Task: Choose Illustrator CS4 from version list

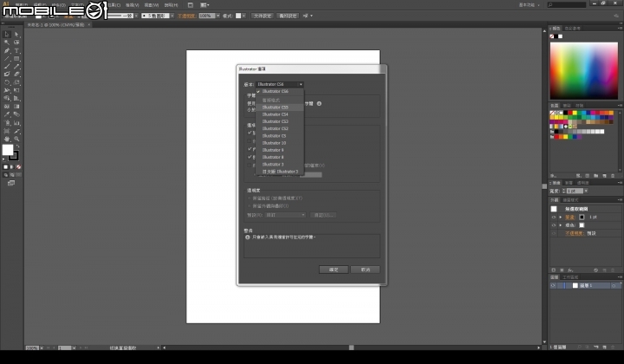Action: click(280, 114)
